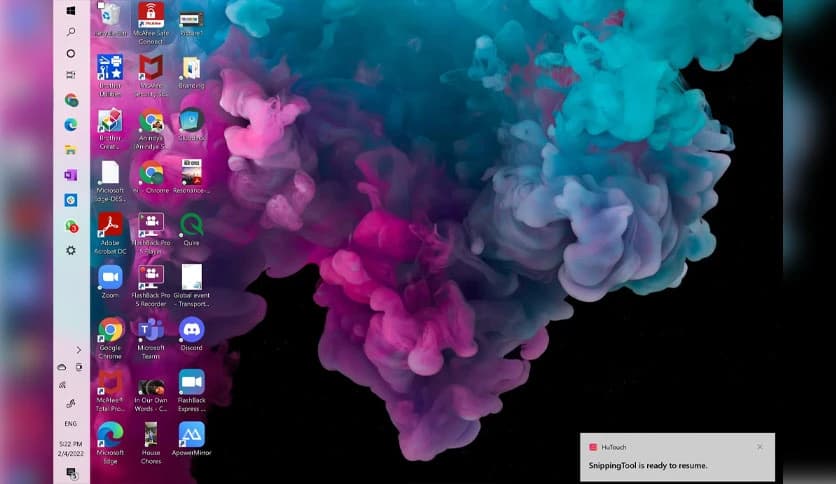
Task: Click the taskbar Search icon
Action: (x=71, y=31)
